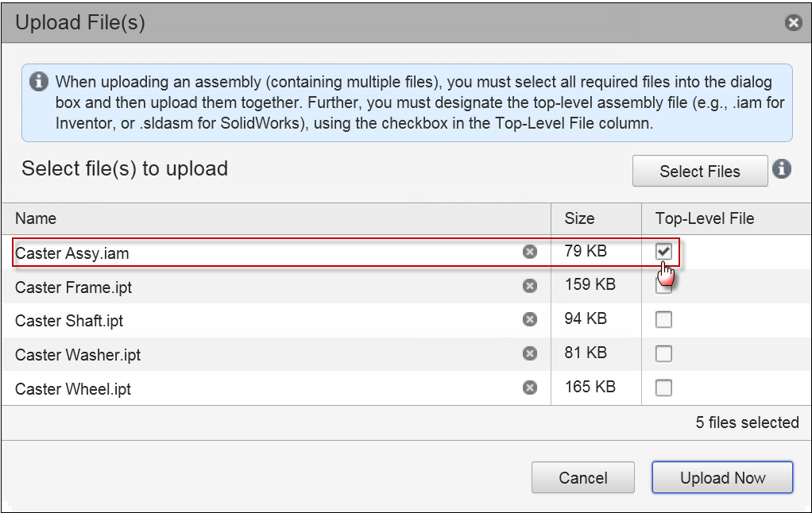This screenshot has height=513, width=812.
Task: Uncheck Top-Level File for Caster Assy.iam
Action: coord(663,252)
